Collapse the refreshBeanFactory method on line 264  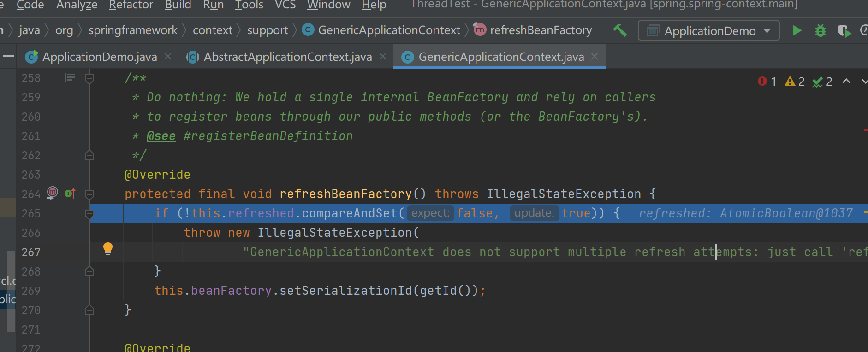tap(89, 194)
